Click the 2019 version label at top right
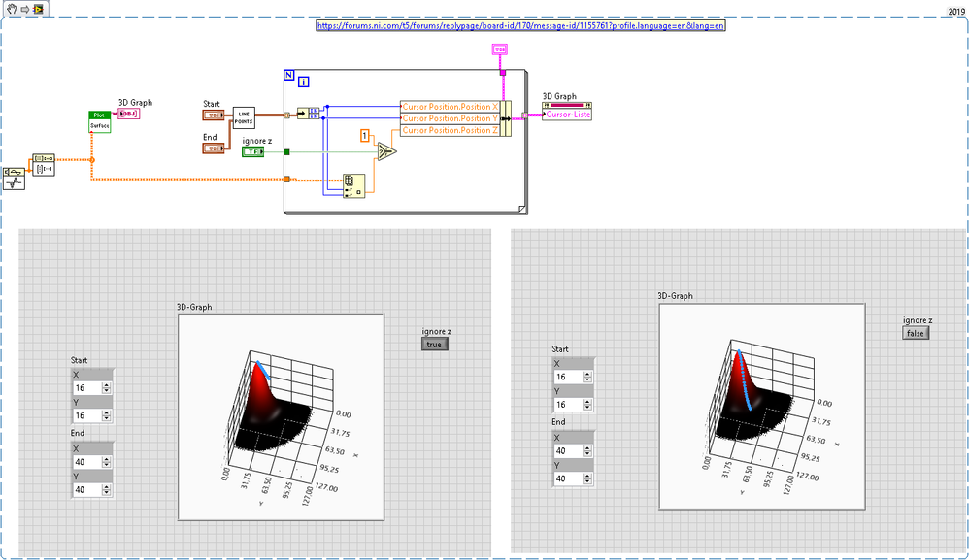This screenshot has width=969, height=560. (x=956, y=11)
